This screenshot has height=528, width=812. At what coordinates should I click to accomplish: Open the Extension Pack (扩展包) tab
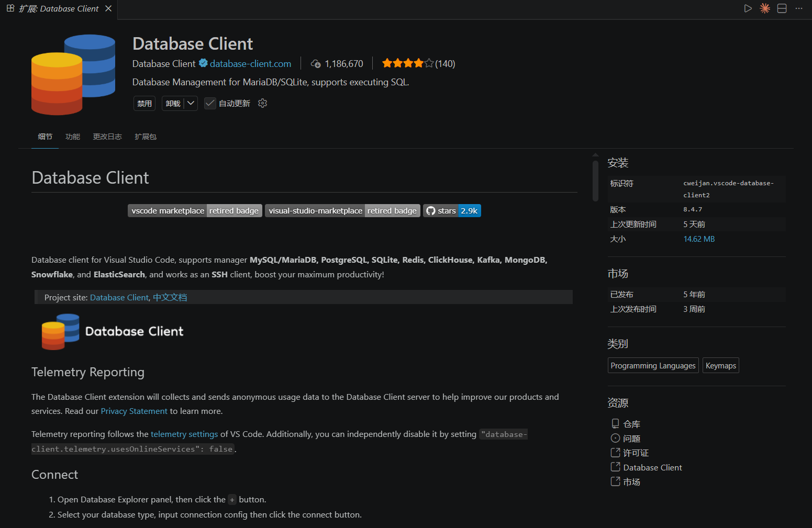pyautogui.click(x=146, y=137)
